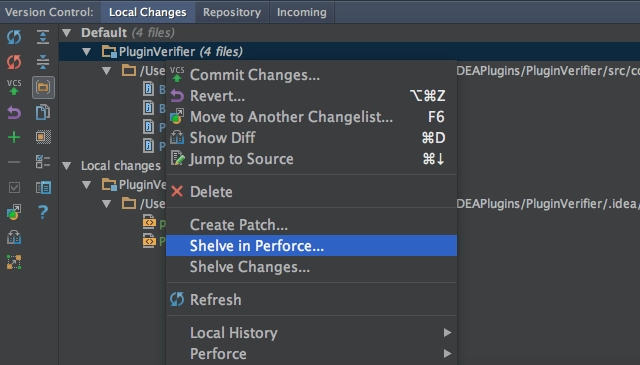
Task: Click the purple Revert arrow in the toolbar
Action: (x=14, y=112)
